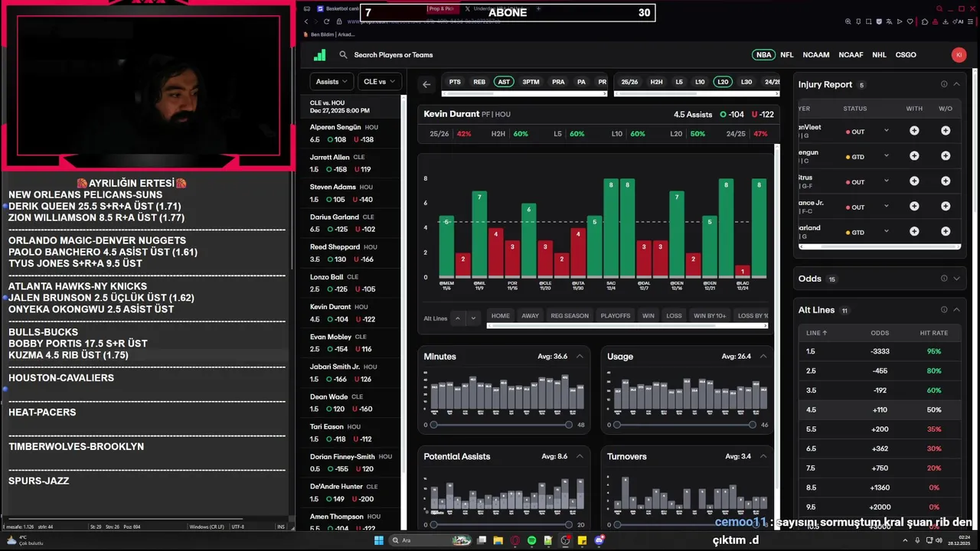Toggle the WIN BY 10+ filter
This screenshot has height=551, width=980.
[710, 316]
